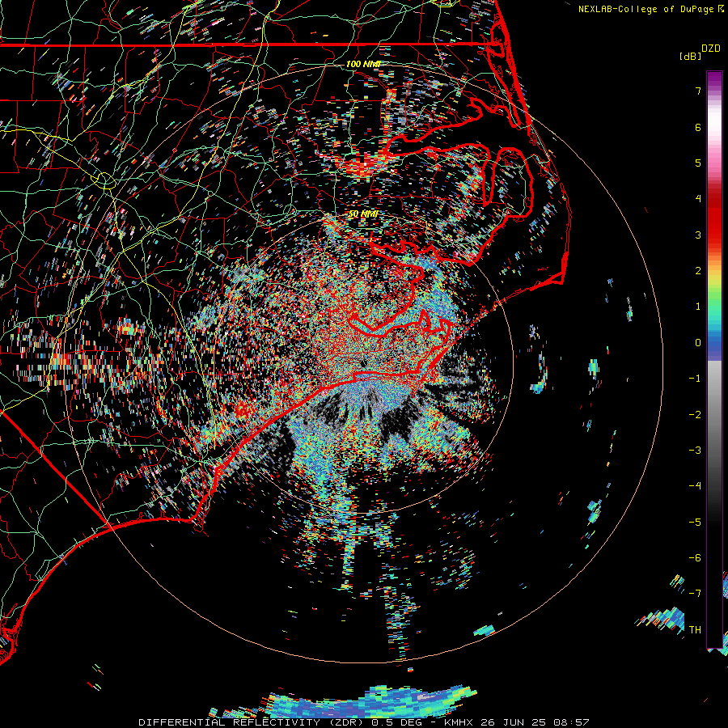
Task: Click the NEXLAB-College of DuPage credit text
Action: coord(645,9)
